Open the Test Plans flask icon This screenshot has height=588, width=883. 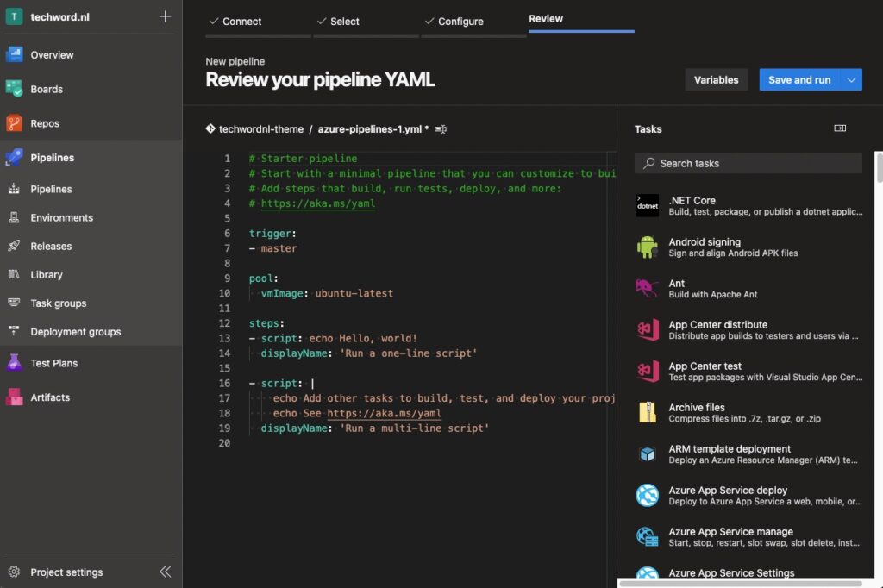pos(14,363)
